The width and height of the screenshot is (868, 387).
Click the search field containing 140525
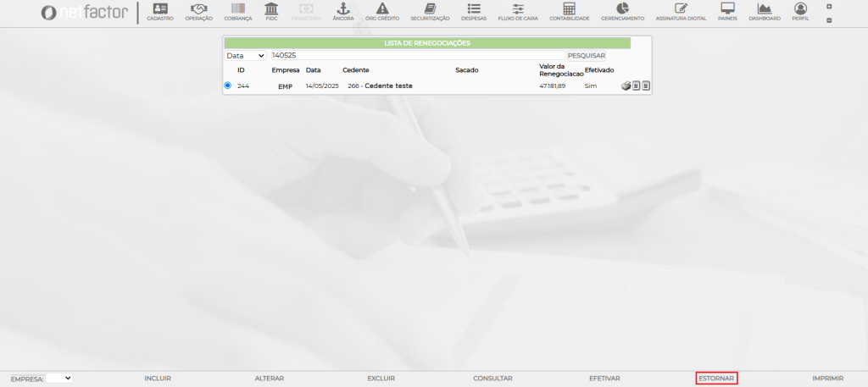pyautogui.click(x=415, y=55)
